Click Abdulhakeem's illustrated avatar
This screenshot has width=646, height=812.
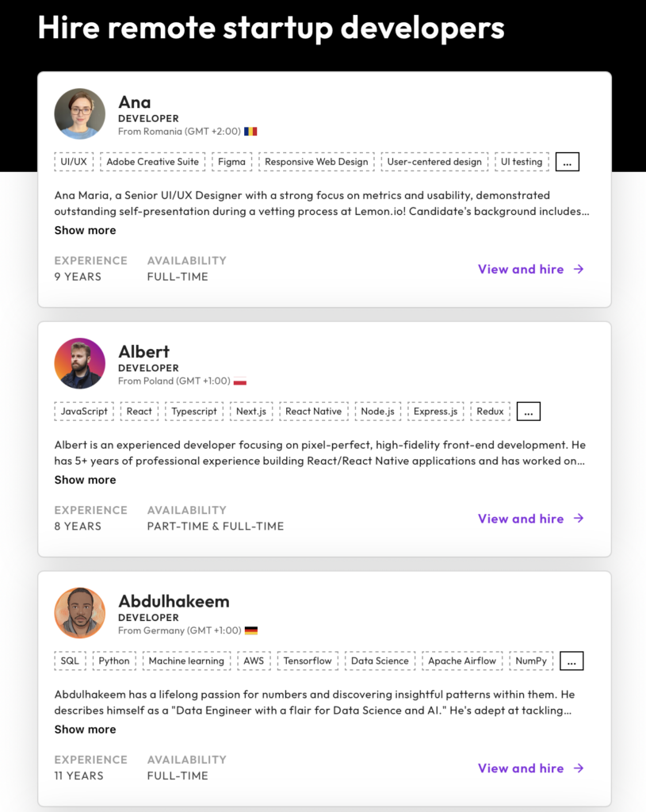coord(80,613)
